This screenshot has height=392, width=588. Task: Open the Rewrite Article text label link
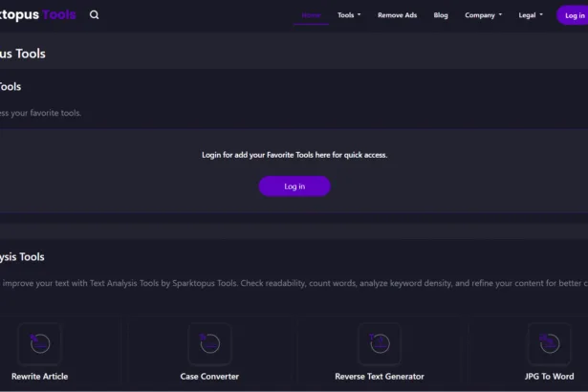(40, 377)
